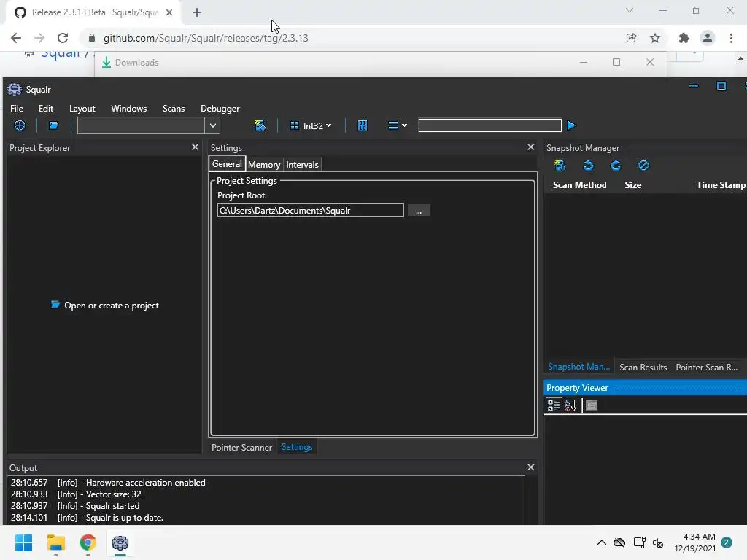Click the Squalr gear logo icon
747x560 pixels.
15,90
